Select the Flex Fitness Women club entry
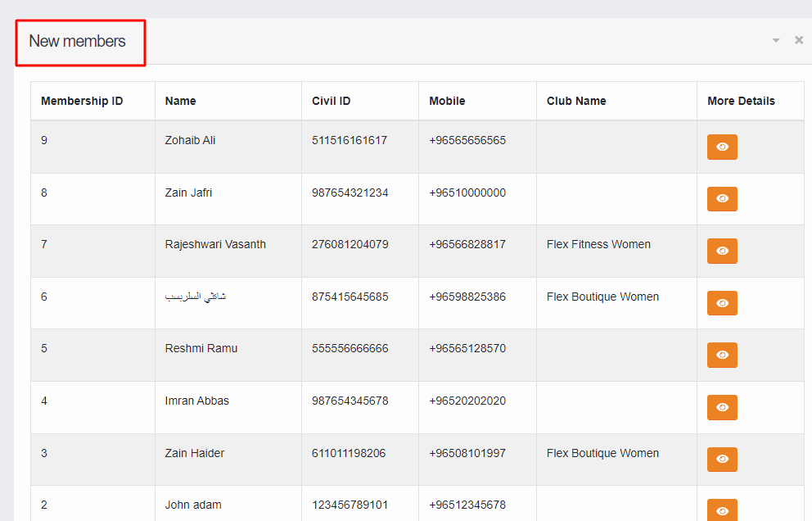 598,244
